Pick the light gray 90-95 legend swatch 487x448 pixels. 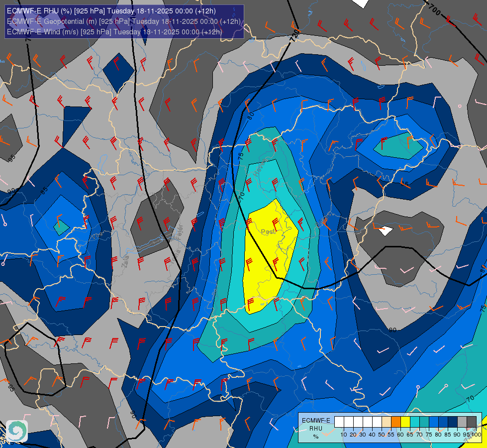coord(462,422)
